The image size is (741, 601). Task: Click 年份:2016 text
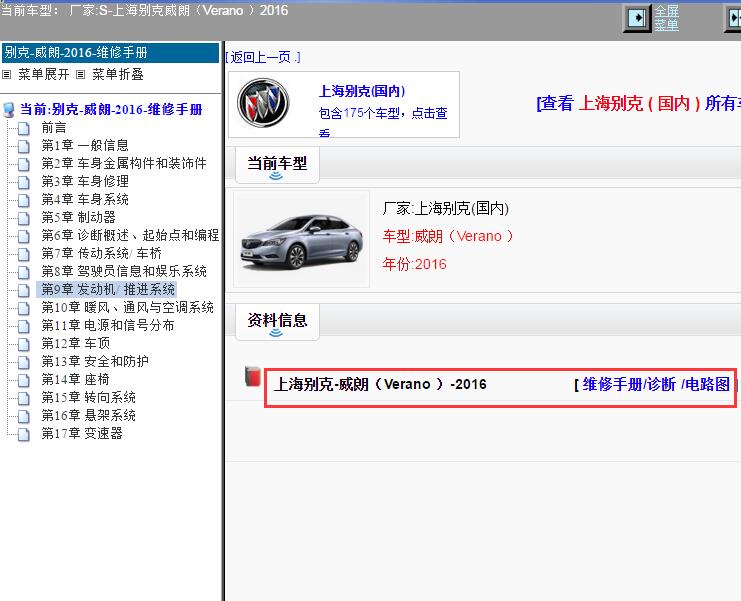[414, 264]
